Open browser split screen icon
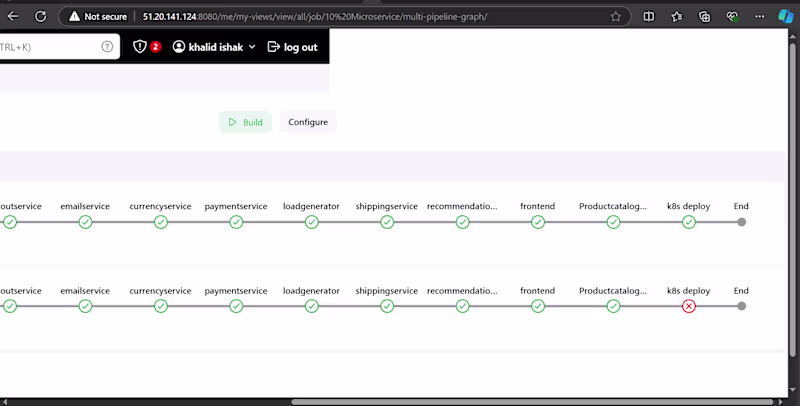Image resolution: width=800 pixels, height=406 pixels. tap(648, 16)
